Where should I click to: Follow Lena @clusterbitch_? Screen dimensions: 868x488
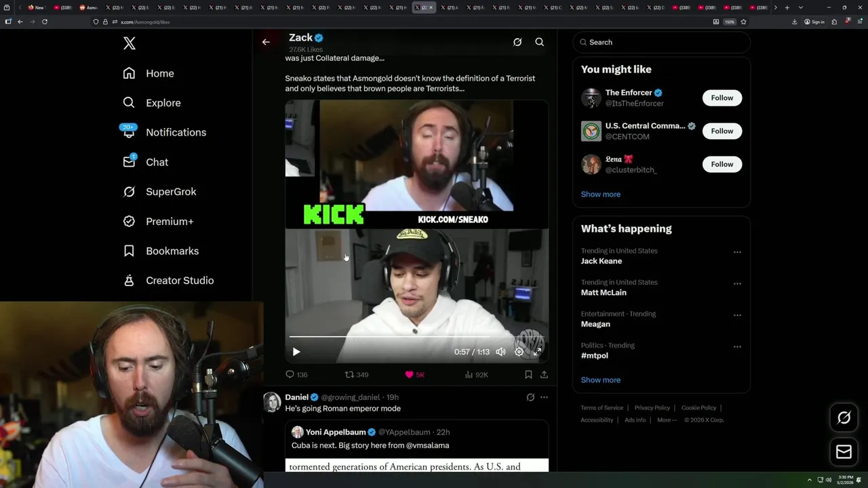(x=722, y=164)
